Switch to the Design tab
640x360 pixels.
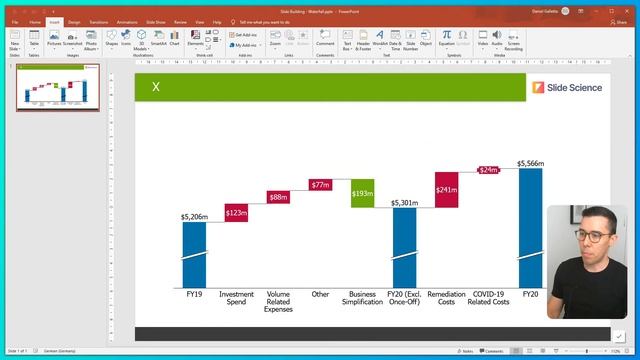tap(74, 22)
